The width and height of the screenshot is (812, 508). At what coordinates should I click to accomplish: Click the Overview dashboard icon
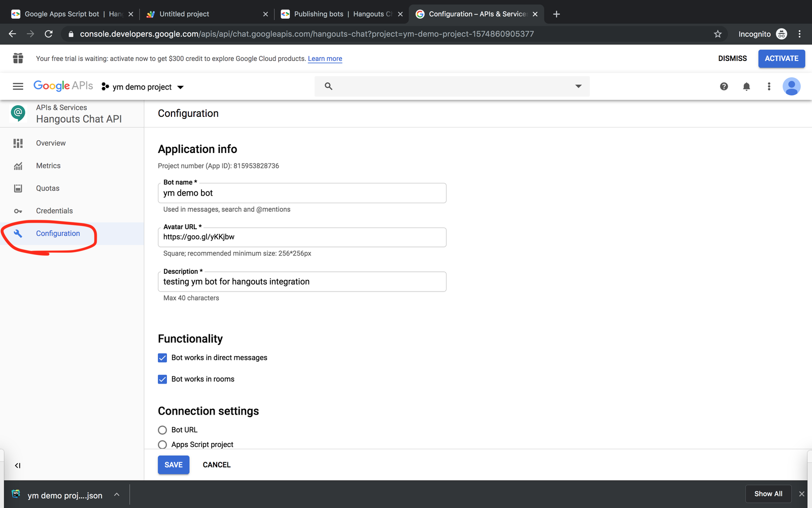pos(18,143)
